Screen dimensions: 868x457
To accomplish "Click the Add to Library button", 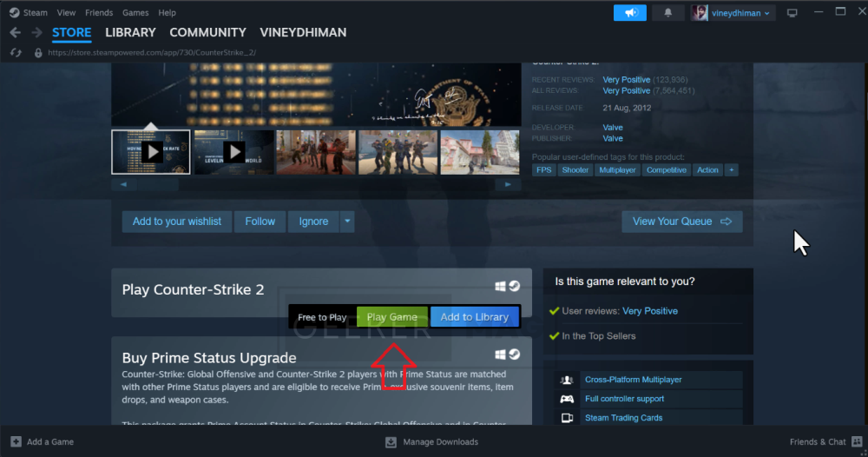I will pos(475,317).
